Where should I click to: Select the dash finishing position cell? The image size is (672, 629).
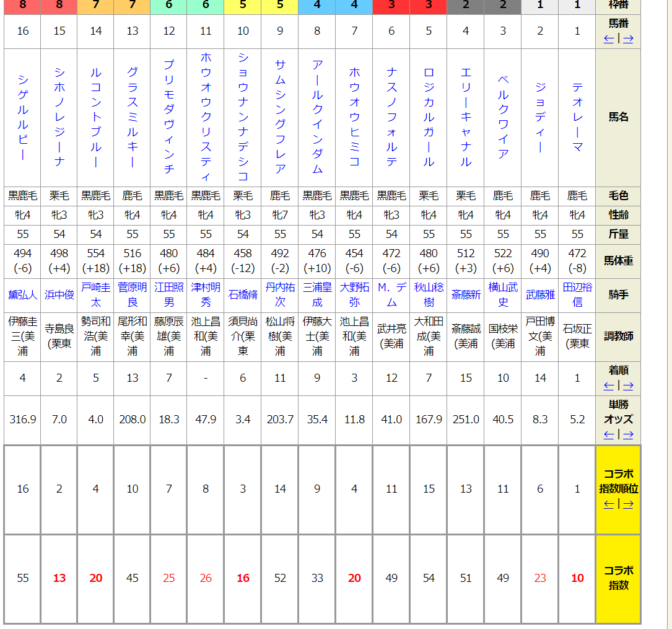[206, 378]
